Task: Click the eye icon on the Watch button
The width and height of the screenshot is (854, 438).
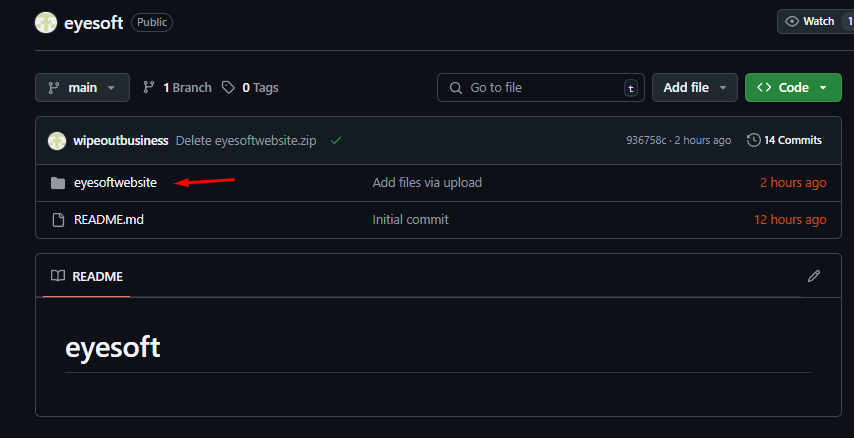Action: (x=792, y=21)
